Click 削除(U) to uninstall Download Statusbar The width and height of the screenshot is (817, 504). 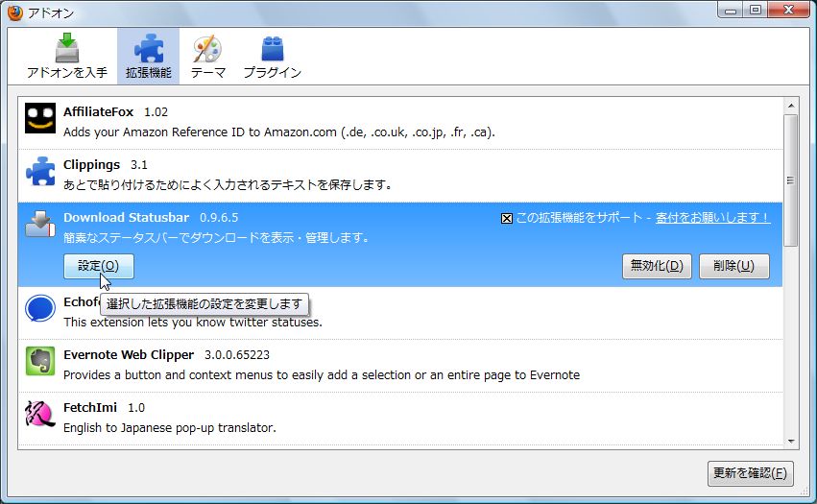click(x=733, y=266)
